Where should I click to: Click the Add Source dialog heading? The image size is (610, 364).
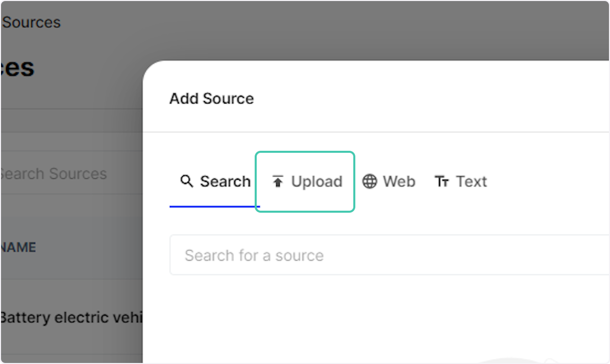[x=211, y=98]
